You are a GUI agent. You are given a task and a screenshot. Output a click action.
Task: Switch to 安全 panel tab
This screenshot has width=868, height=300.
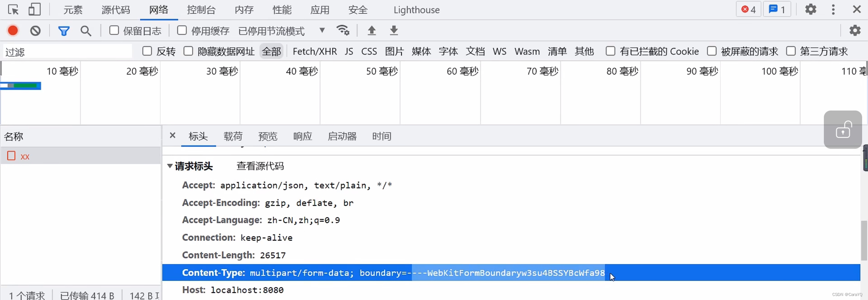[358, 10]
